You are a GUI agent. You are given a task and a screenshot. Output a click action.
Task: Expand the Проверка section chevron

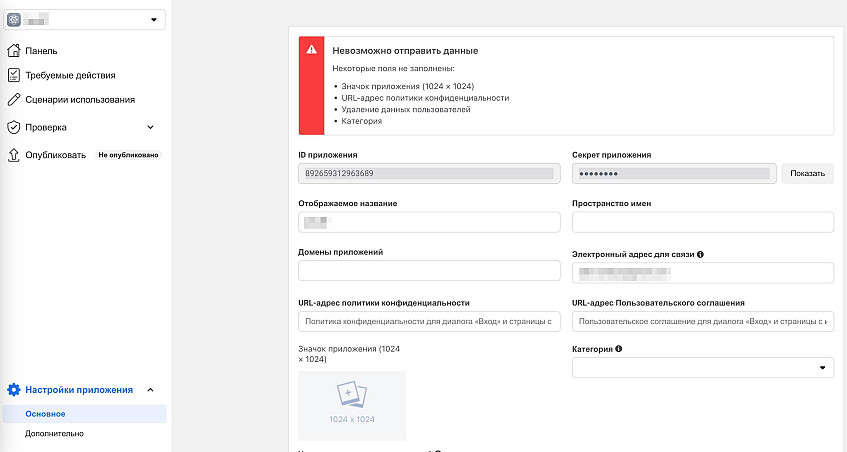(150, 127)
